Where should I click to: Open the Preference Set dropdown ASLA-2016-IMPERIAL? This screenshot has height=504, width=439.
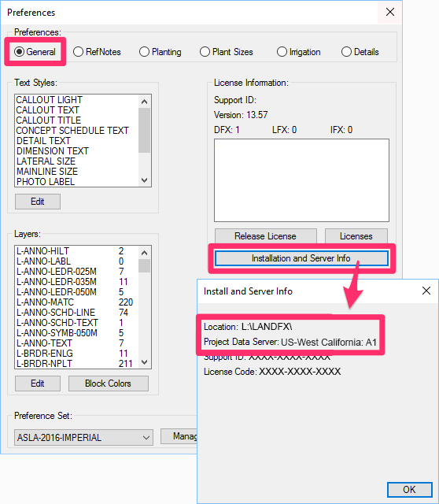point(83,438)
